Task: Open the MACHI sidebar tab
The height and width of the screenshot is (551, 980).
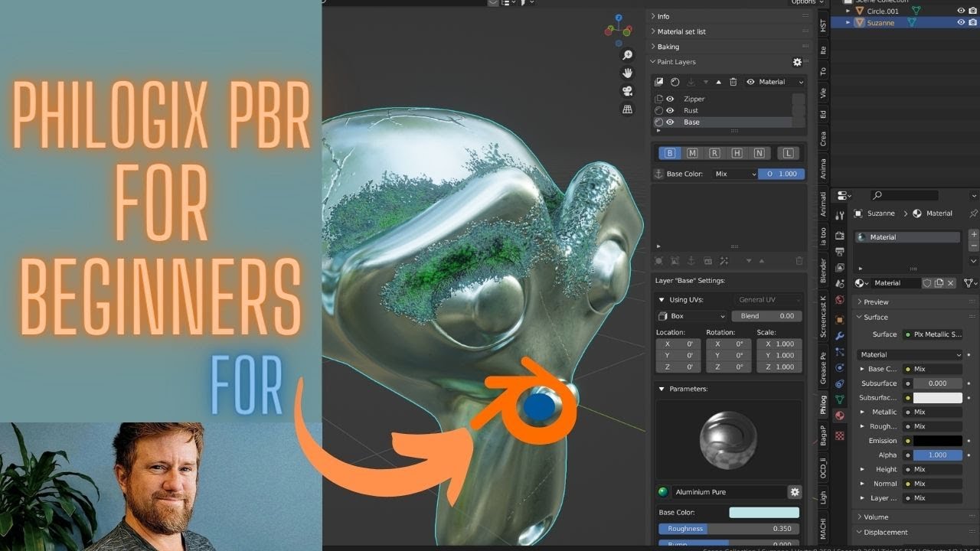Action: [x=823, y=529]
